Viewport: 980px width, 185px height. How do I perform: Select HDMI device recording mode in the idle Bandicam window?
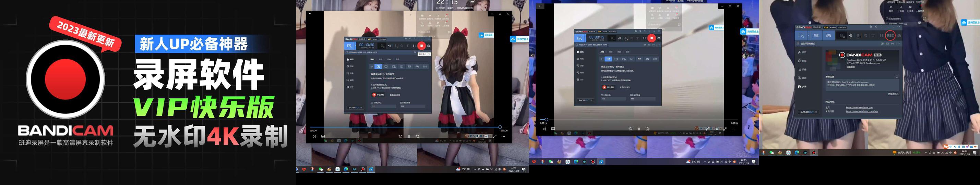[816, 35]
